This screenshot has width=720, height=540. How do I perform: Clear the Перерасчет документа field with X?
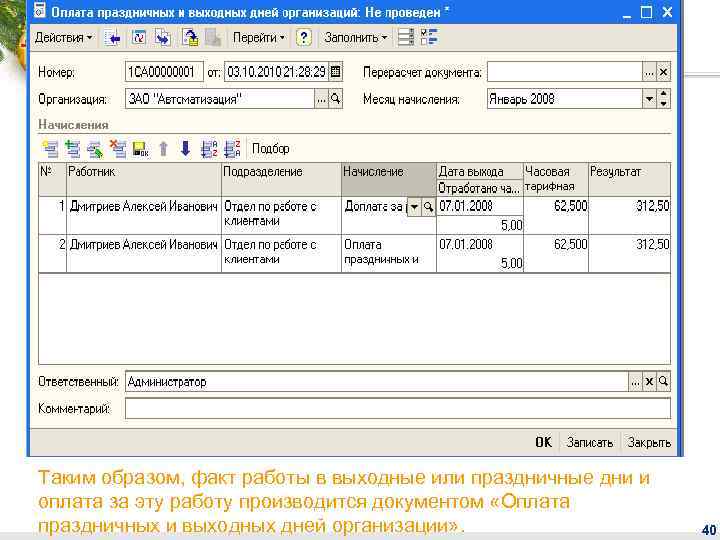pyautogui.click(x=664, y=72)
